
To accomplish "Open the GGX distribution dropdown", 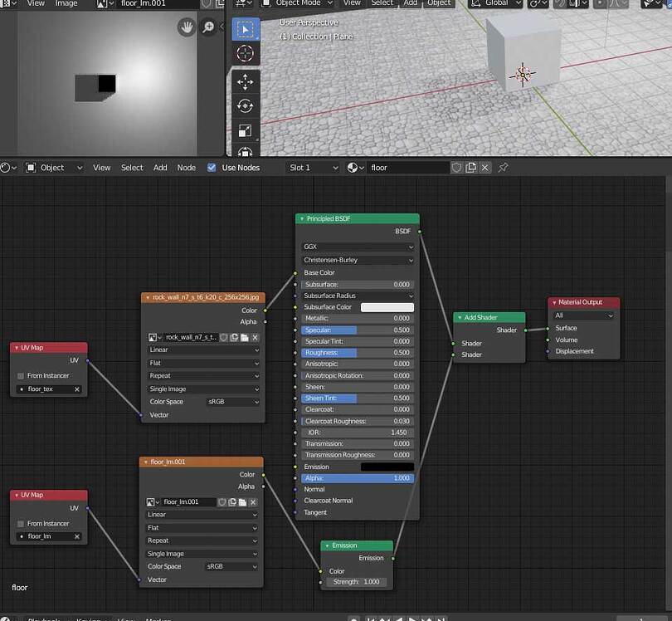I will pyautogui.click(x=358, y=247).
